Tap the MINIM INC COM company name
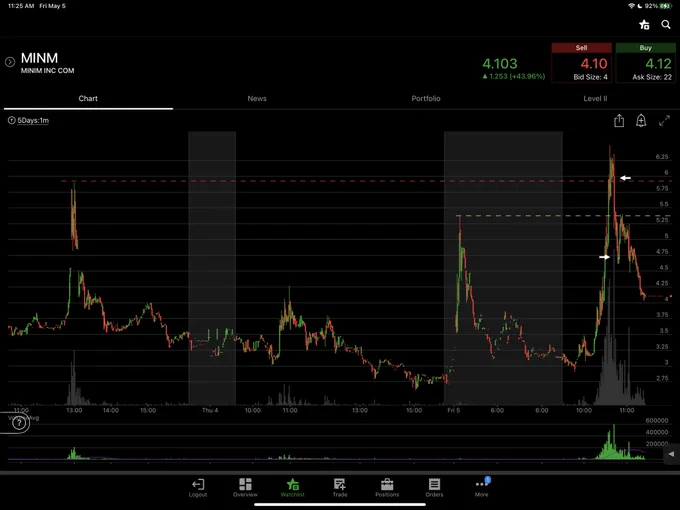Screen dimensions: 680x510 pos(47,71)
